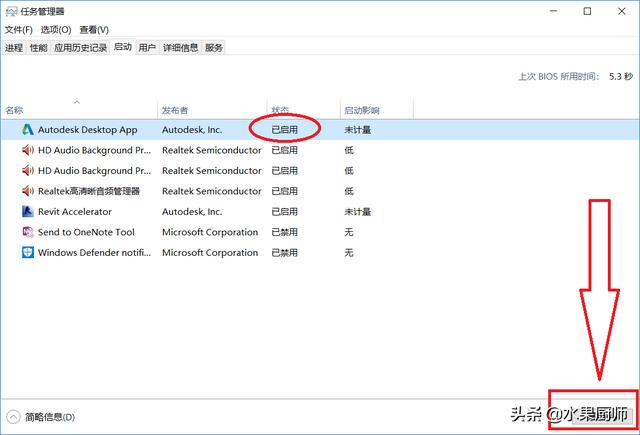Viewport: 640px width, 435px height.
Task: Click the Task Manager title bar icon
Action: click(12, 12)
